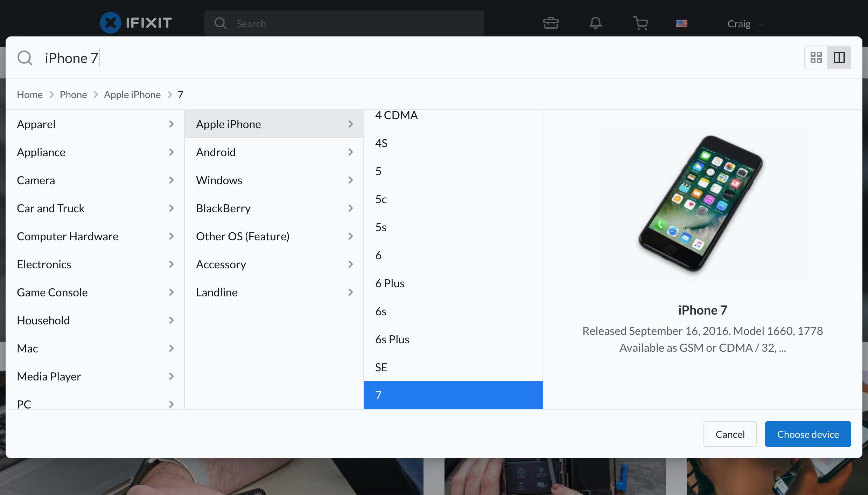Open the Accessory subcategory
The image size is (868, 495).
[274, 264]
